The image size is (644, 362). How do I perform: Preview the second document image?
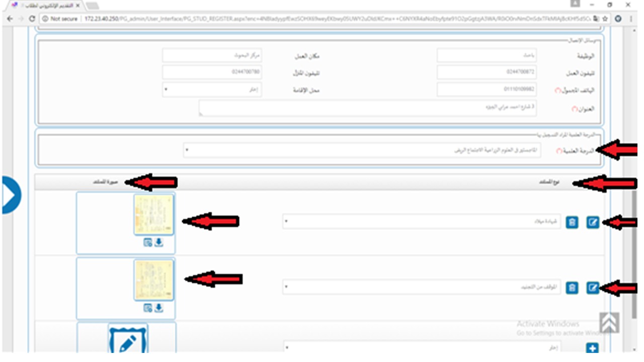(x=148, y=308)
